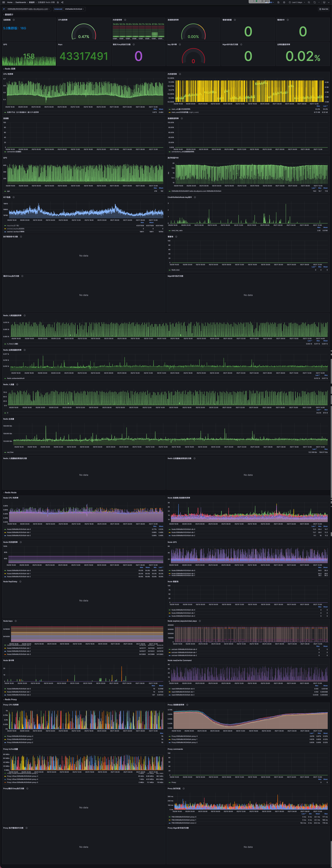Open the refresh interval dropdown arrow
This screenshot has height=868, width=332.
(319, 2)
